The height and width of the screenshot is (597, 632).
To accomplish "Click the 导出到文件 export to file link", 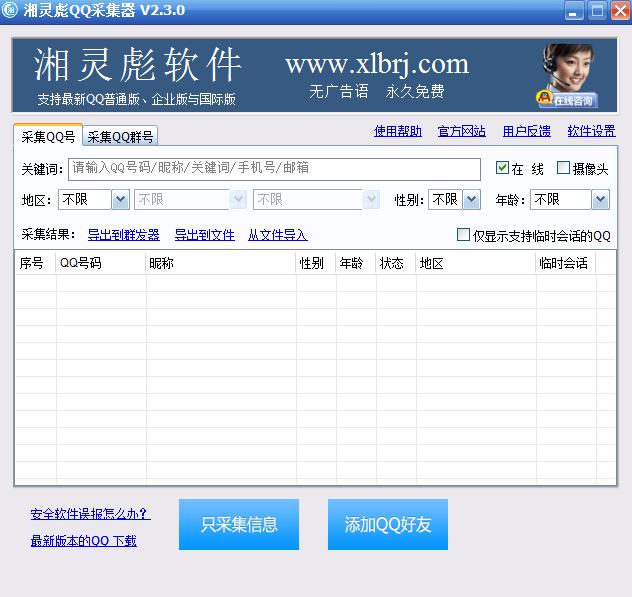I will click(x=205, y=235).
